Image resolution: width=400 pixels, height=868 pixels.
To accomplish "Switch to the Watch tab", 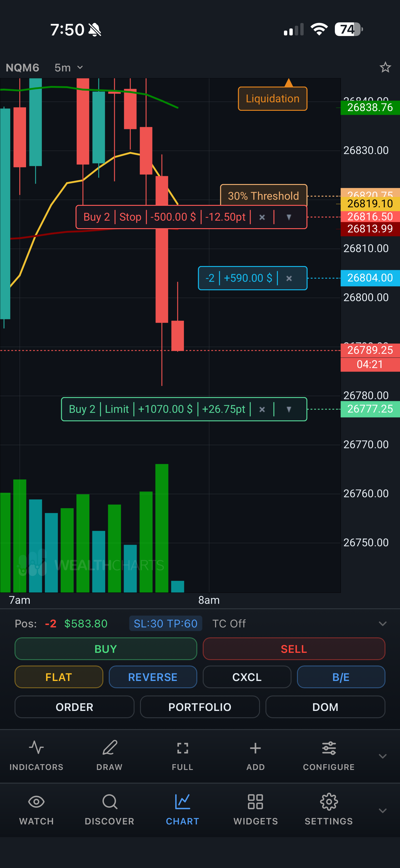I will click(36, 808).
